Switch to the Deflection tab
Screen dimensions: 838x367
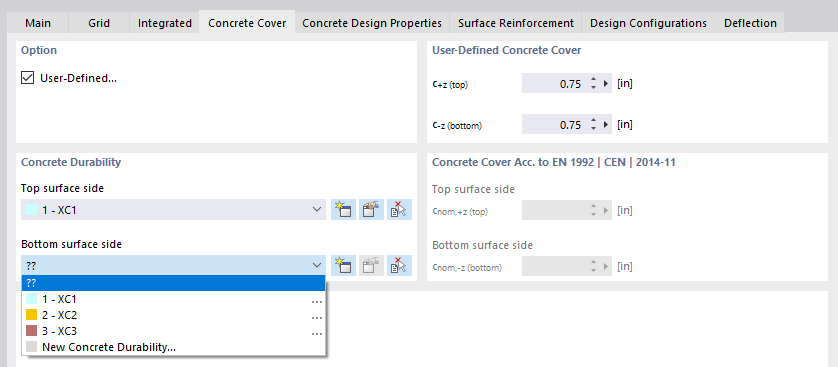pos(750,23)
